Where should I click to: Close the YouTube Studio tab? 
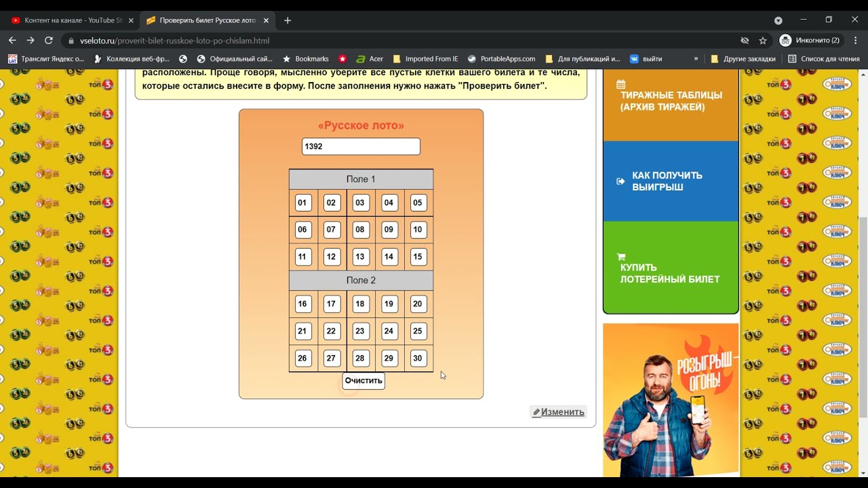click(131, 20)
